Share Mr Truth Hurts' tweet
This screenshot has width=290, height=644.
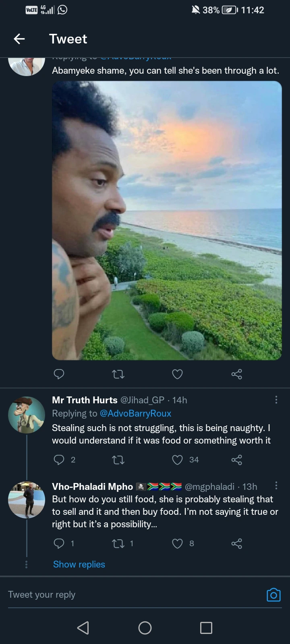236,460
